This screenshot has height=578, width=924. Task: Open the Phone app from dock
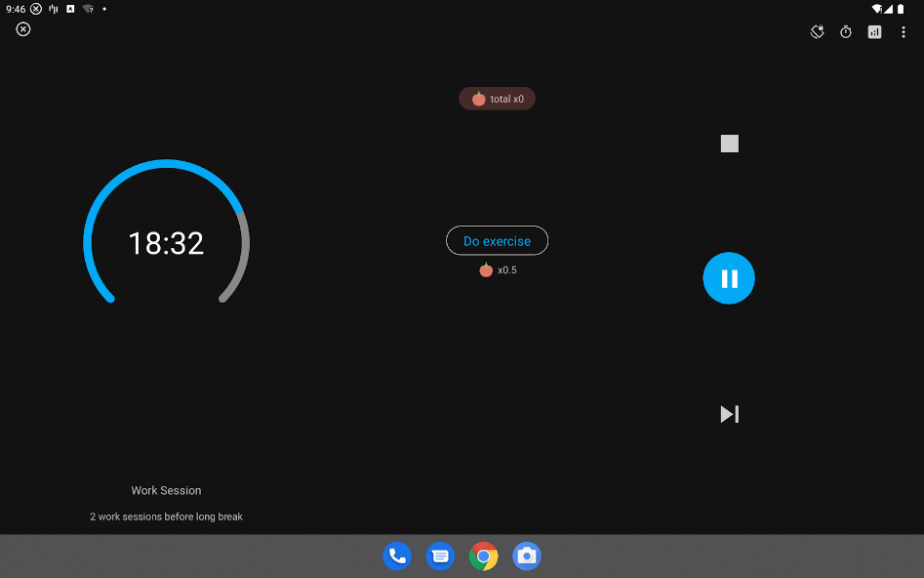[397, 557]
